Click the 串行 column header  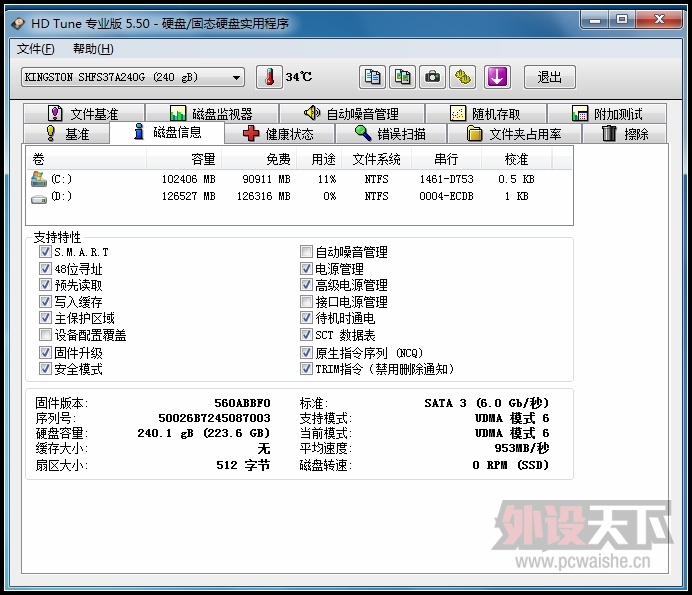point(446,159)
